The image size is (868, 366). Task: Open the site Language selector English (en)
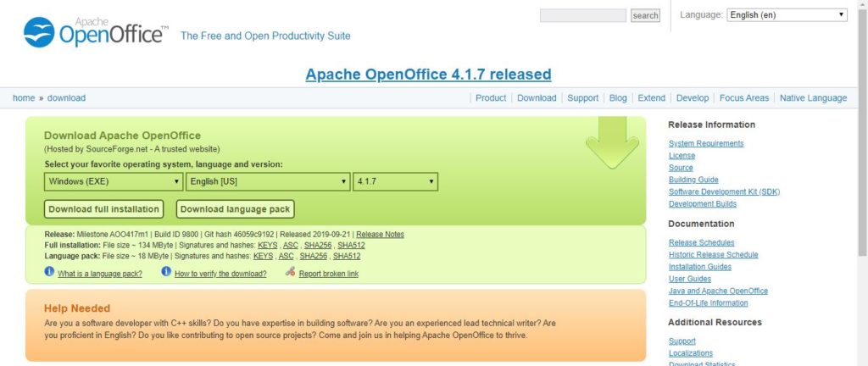[x=787, y=15]
